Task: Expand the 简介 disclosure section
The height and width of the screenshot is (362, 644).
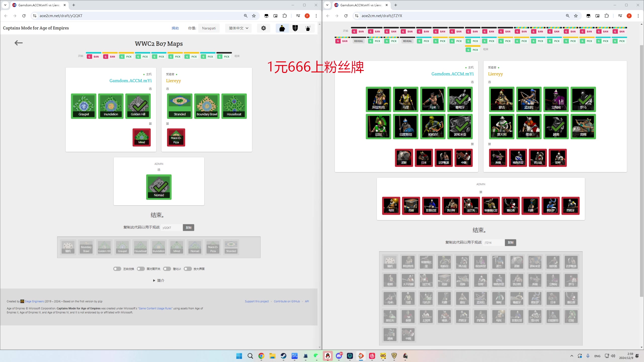Action: (159, 280)
